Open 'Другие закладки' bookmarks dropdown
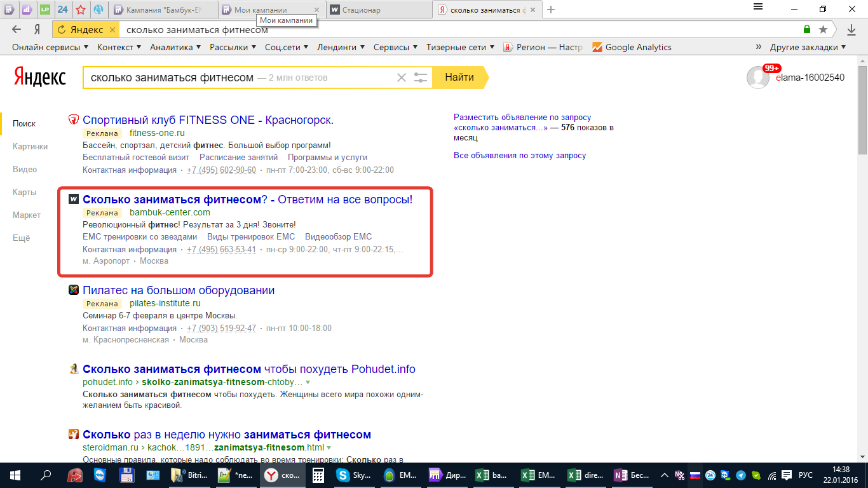Image resolution: width=868 pixels, height=488 pixels. click(x=808, y=47)
